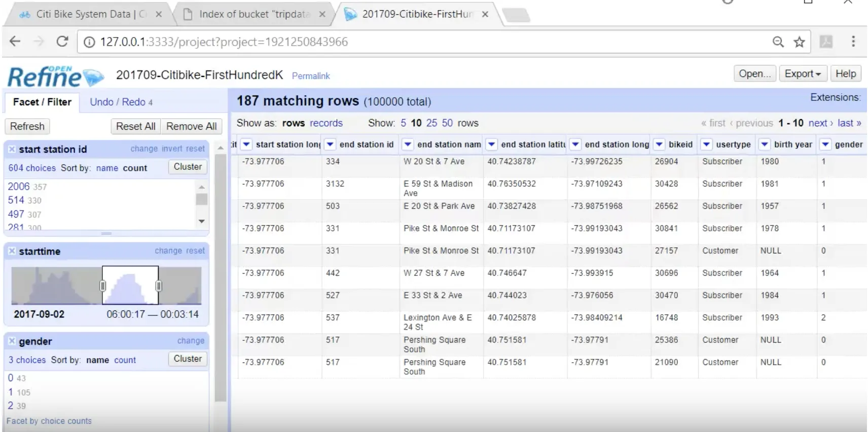The height and width of the screenshot is (432, 868).
Task: Open the Chrome three-dot menu
Action: tap(853, 42)
